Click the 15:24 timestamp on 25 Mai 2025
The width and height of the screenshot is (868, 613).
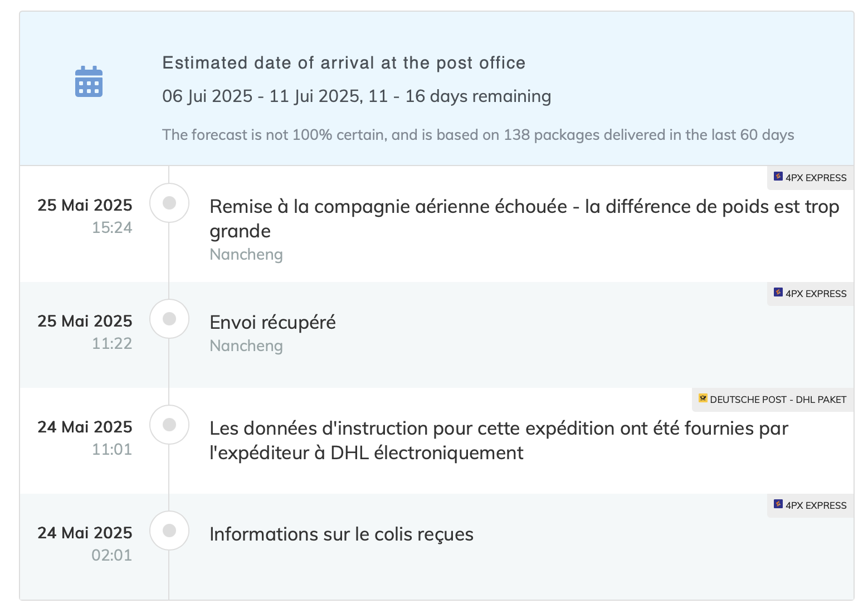point(112,227)
